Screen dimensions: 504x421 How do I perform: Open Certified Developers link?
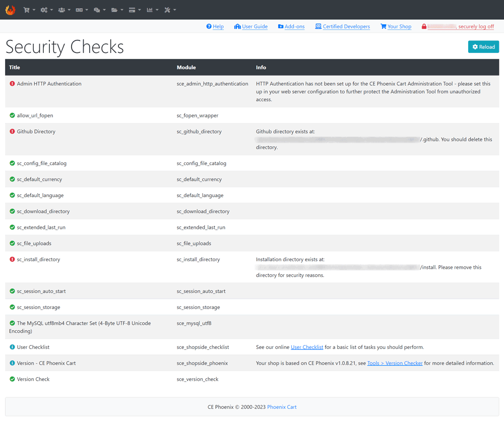pos(343,26)
